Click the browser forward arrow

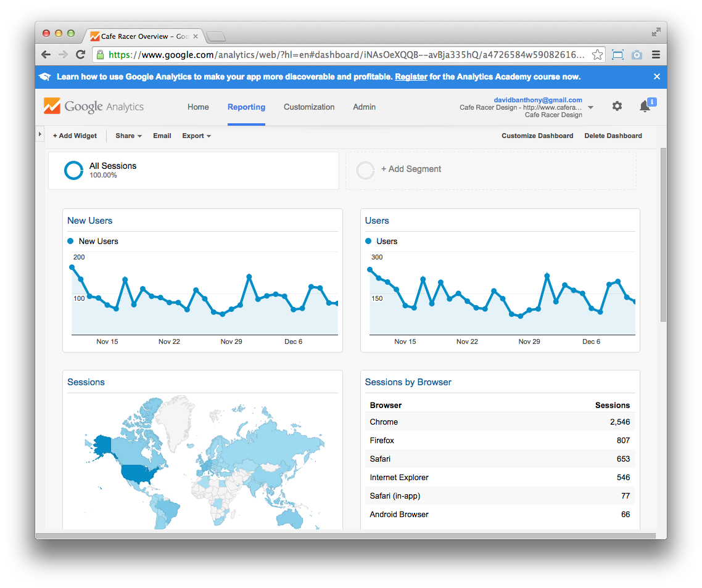(x=63, y=55)
